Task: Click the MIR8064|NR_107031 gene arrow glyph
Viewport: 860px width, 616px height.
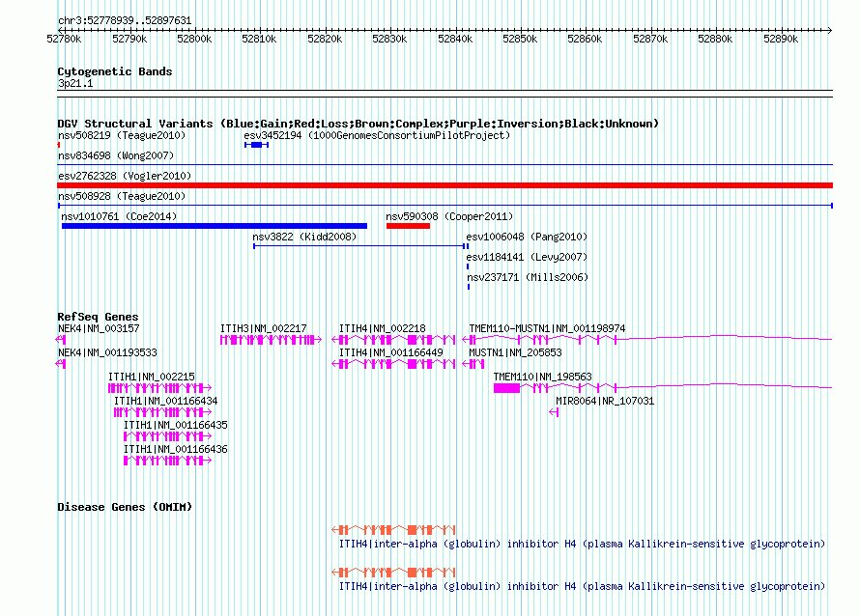Action: (554, 412)
